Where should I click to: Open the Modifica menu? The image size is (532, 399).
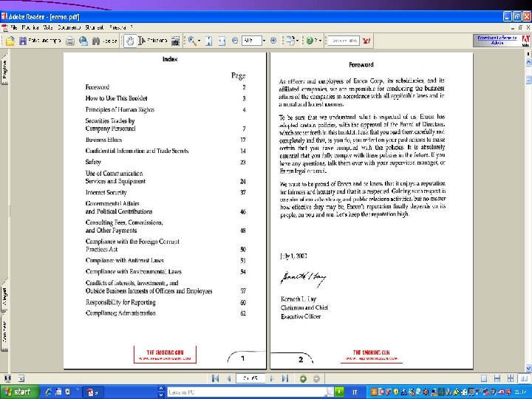(30, 27)
